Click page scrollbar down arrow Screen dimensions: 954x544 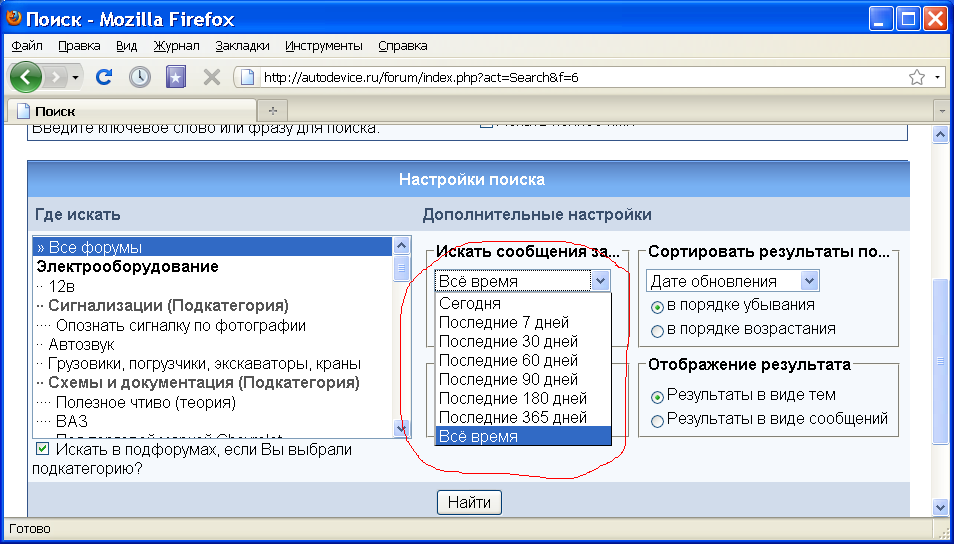(940, 506)
